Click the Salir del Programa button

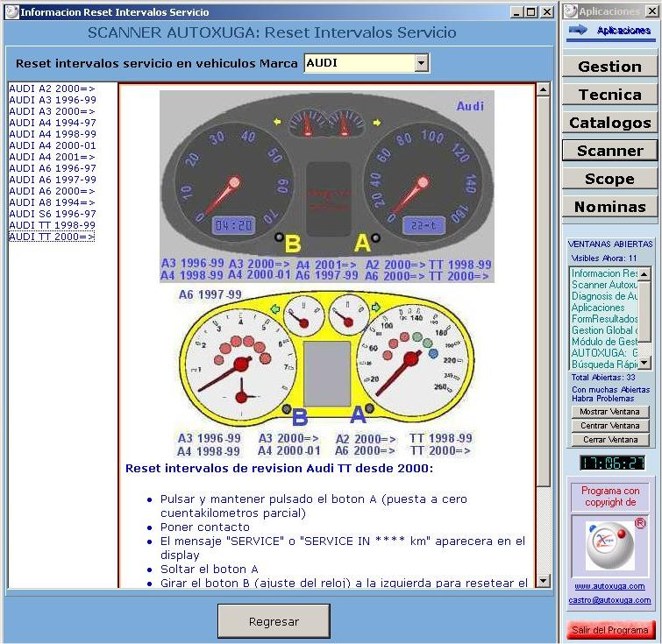[x=609, y=630]
